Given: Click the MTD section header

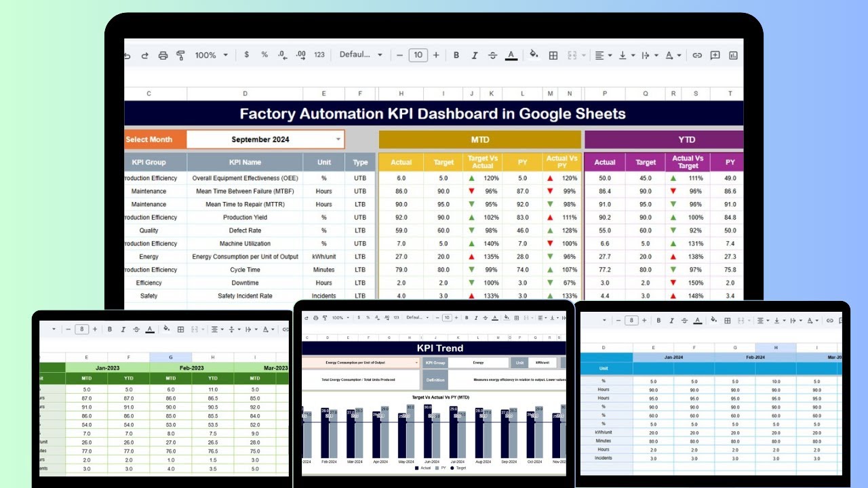Looking at the screenshot, I should pos(480,140).
